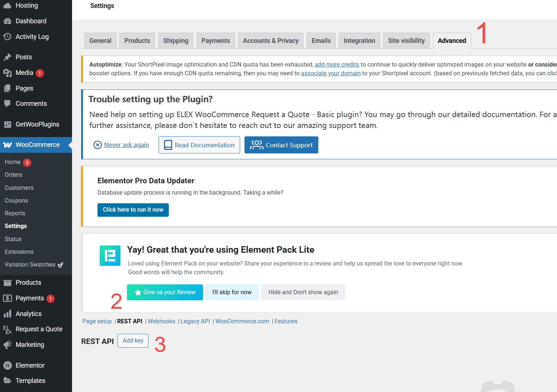Click Hide and Don't show again

(303, 292)
